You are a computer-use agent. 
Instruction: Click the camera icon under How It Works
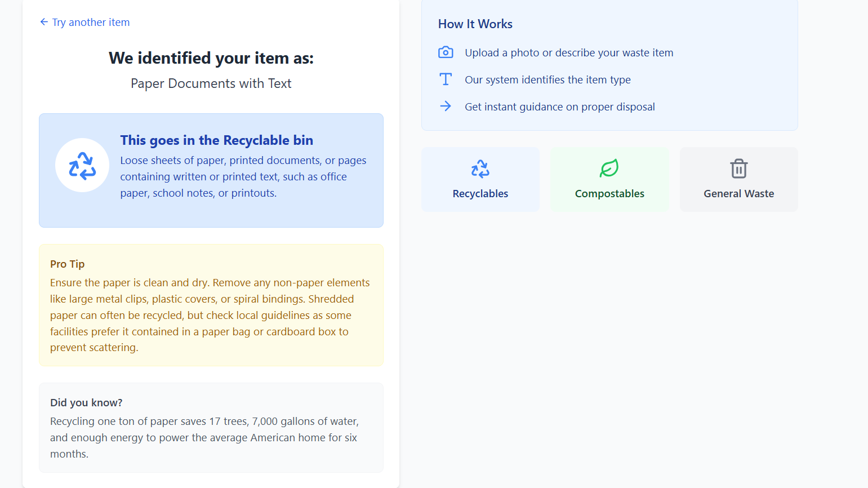446,52
